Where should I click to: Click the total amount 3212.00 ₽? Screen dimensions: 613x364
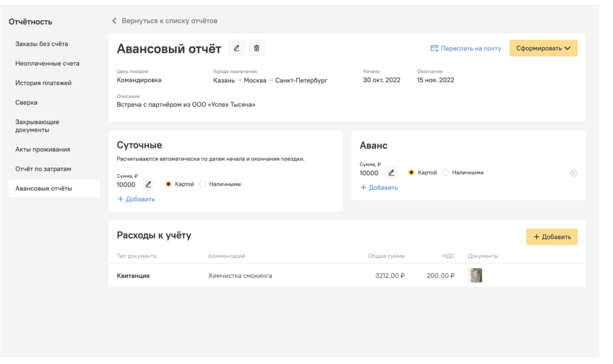coord(390,276)
